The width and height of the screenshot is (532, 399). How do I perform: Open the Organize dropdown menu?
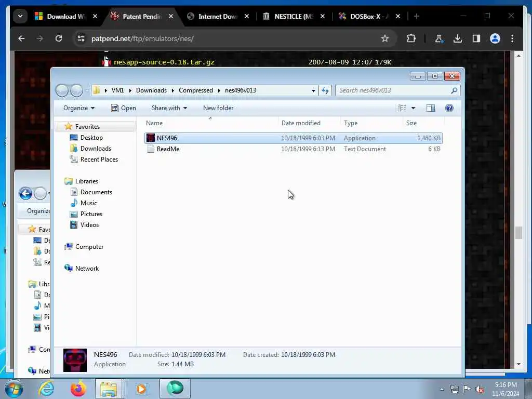(79, 108)
